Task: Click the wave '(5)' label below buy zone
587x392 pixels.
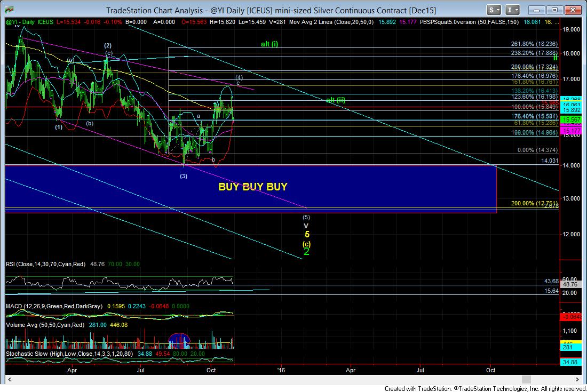Action: click(306, 217)
